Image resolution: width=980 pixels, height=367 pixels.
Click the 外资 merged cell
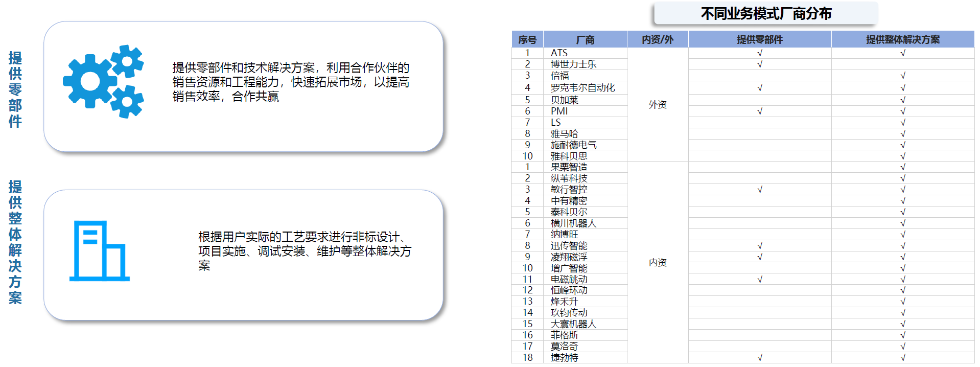tap(658, 105)
